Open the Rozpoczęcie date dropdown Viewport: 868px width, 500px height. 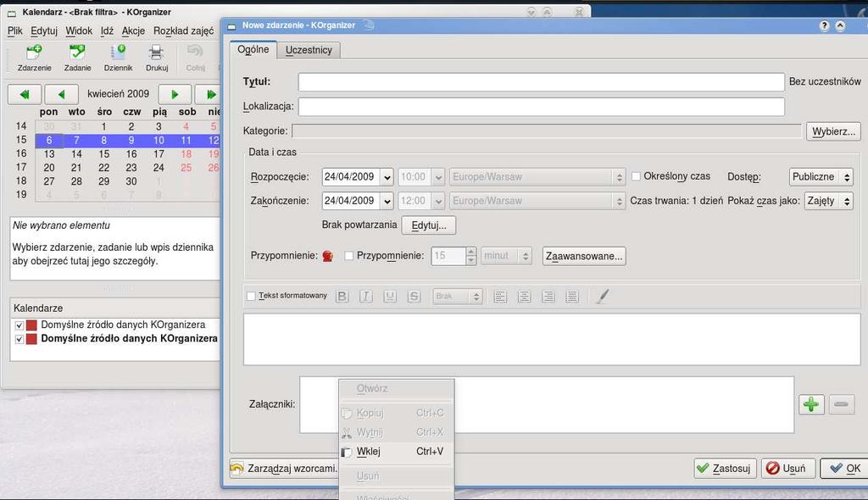387,177
